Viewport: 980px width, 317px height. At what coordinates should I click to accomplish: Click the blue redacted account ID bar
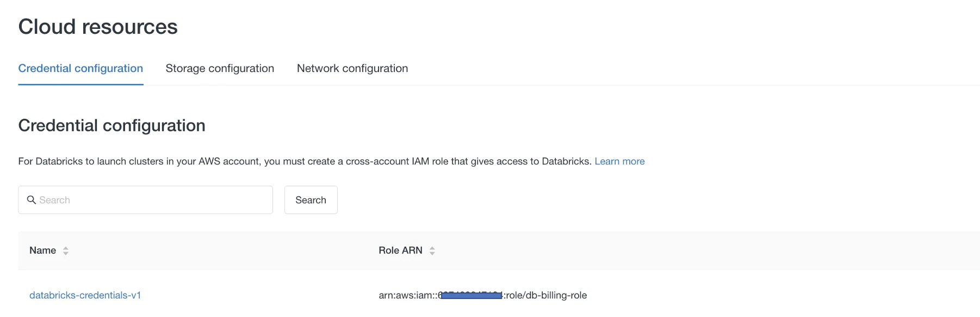pyautogui.click(x=472, y=295)
